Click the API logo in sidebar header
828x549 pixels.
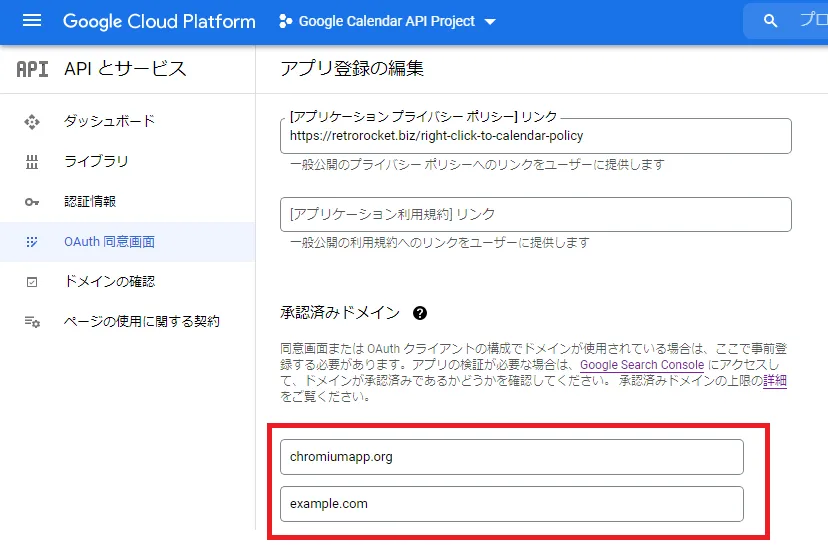click(x=32, y=69)
